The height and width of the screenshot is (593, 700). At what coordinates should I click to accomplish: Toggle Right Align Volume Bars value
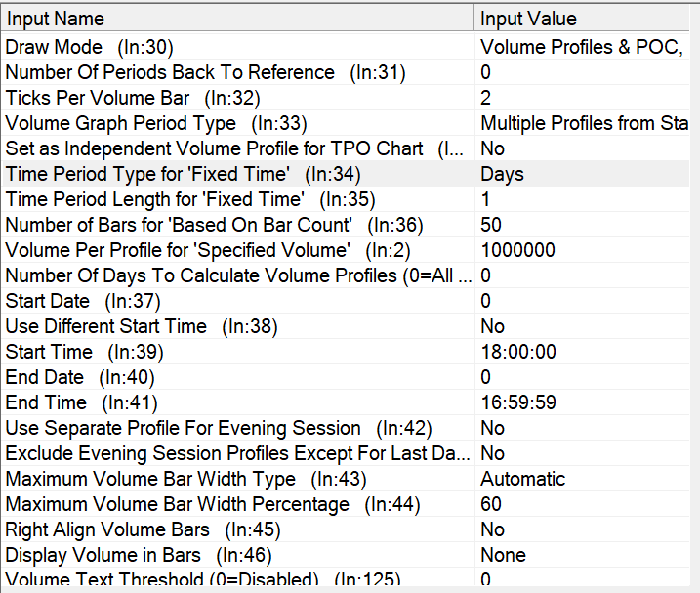click(x=582, y=529)
